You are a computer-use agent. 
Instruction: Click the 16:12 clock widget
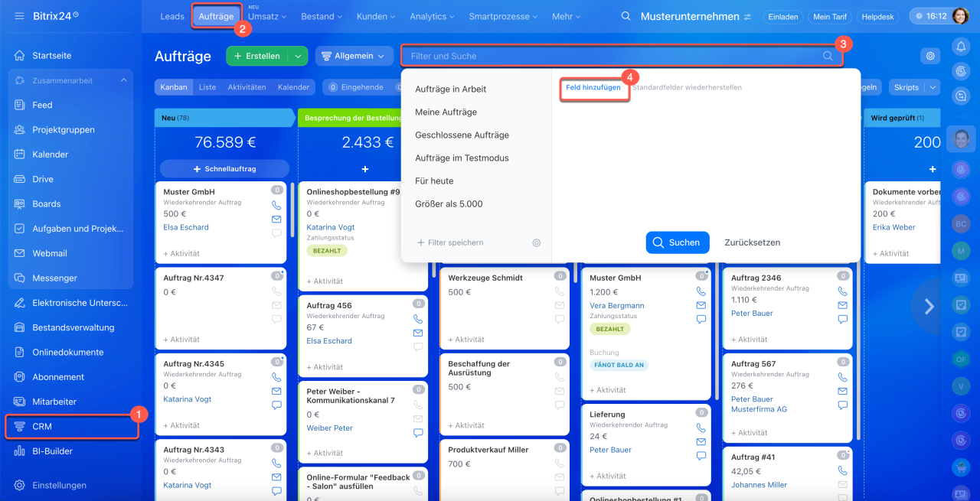coord(929,16)
